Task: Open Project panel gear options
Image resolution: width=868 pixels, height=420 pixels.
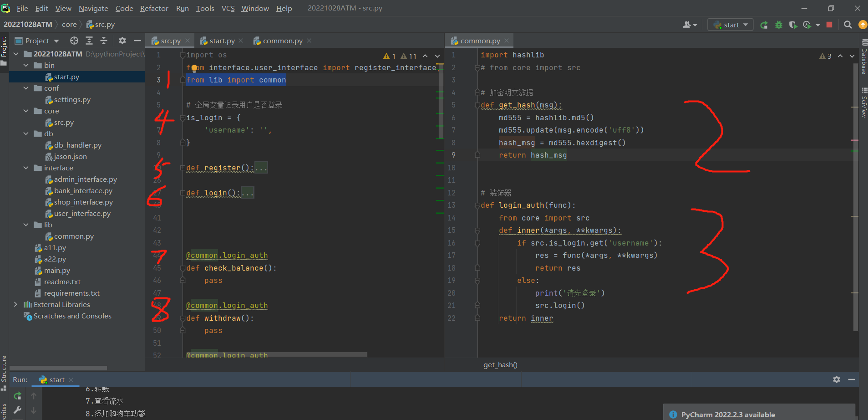Action: 122,41
